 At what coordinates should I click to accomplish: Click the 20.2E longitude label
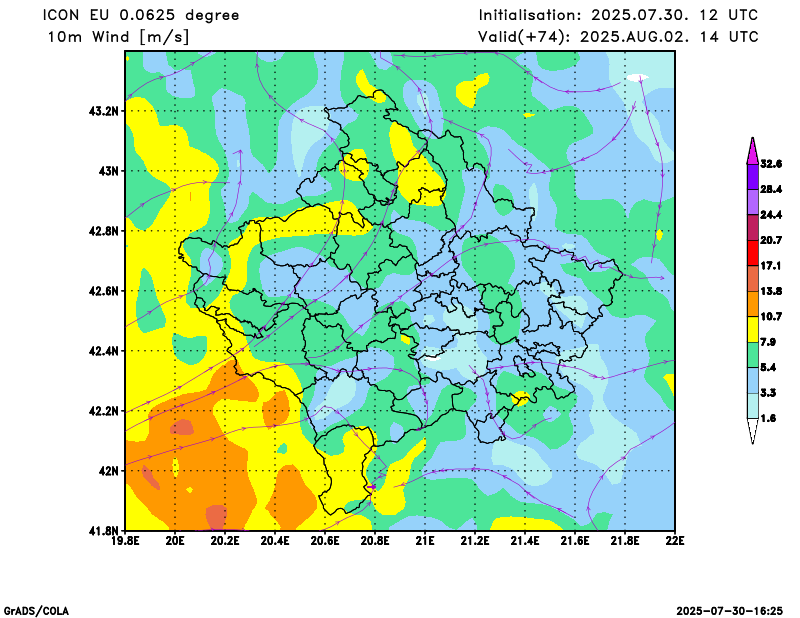[x=226, y=540]
